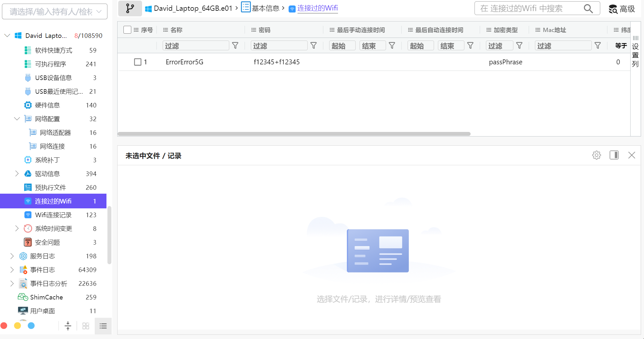Expand the 事件日志分析 node
Image resolution: width=644 pixels, height=339 pixels.
[x=12, y=283]
